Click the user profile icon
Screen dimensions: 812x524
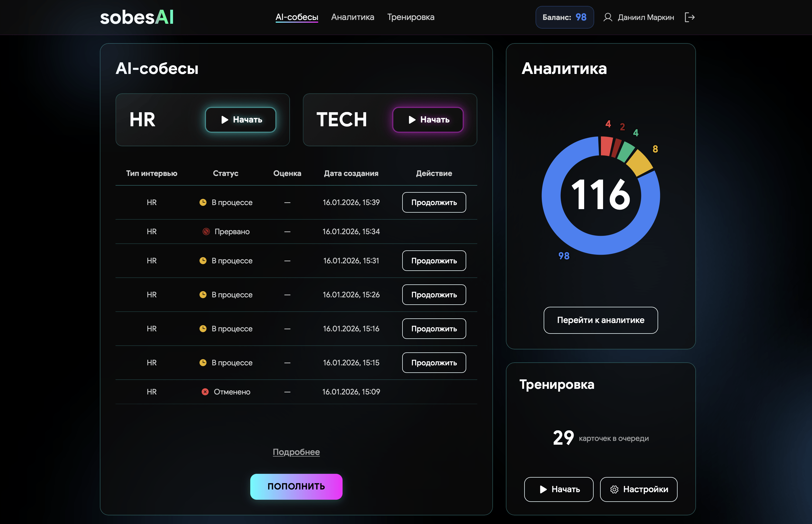607,17
